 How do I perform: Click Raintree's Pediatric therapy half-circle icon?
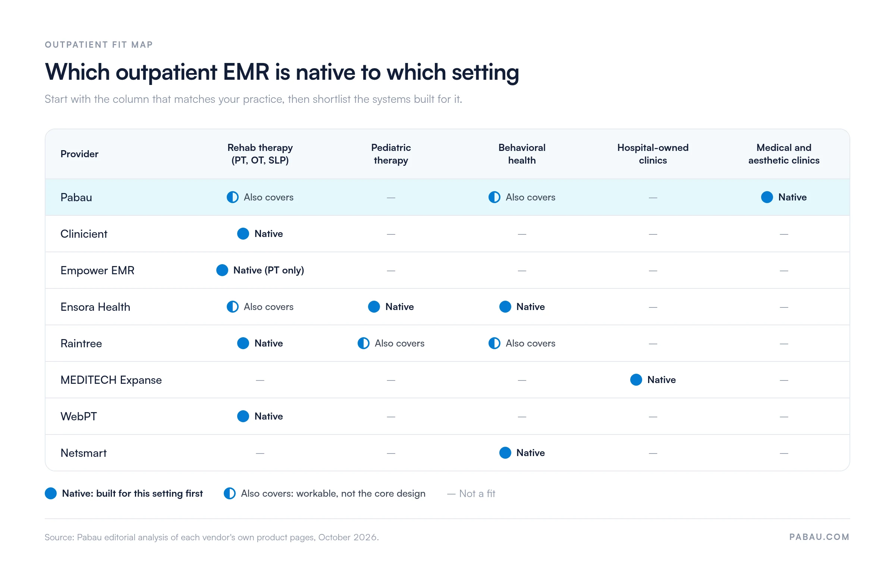click(x=363, y=343)
